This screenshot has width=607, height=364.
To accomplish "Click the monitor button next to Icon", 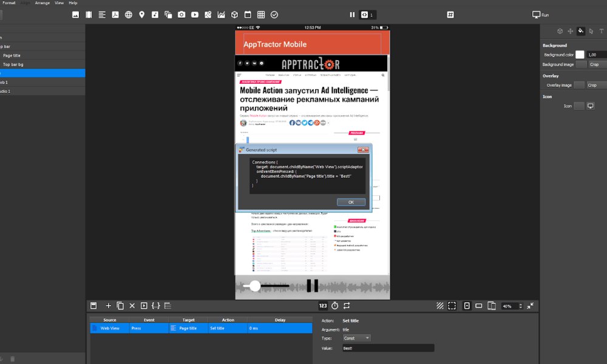I will [x=591, y=106].
